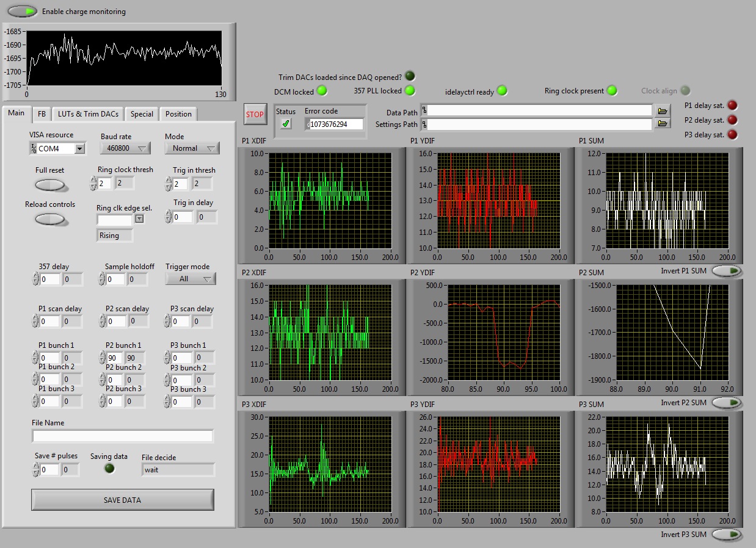Viewport: 756px width, 548px height.
Task: Click the Ring clock thresh stepper arrows
Action: [x=93, y=183]
